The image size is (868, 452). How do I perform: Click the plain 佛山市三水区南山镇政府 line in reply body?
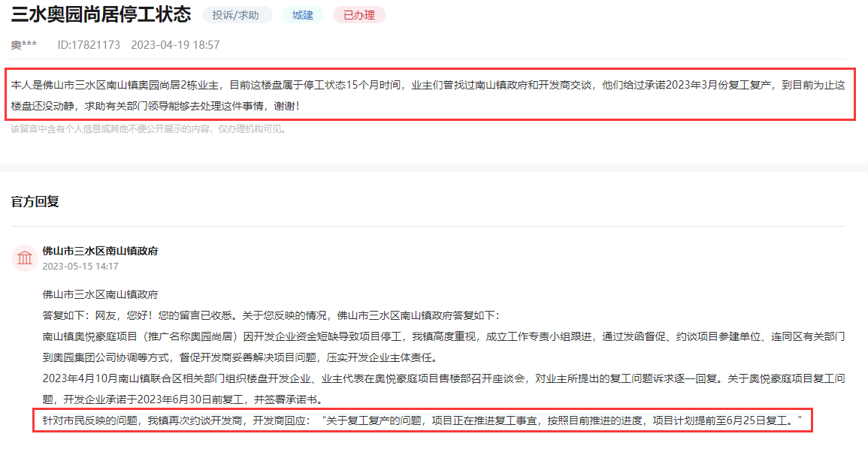[100, 294]
